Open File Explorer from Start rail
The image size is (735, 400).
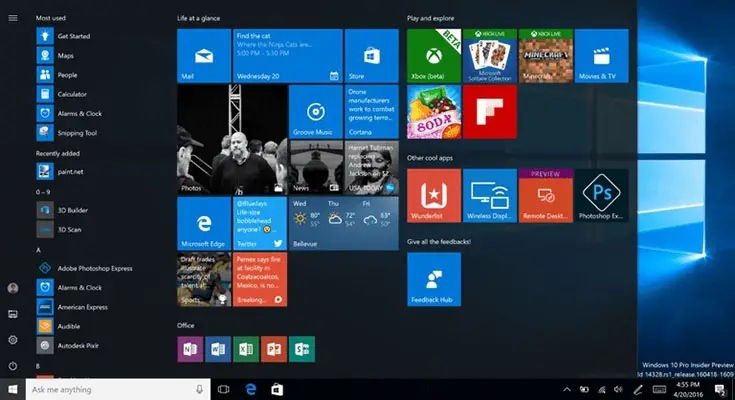[13, 314]
